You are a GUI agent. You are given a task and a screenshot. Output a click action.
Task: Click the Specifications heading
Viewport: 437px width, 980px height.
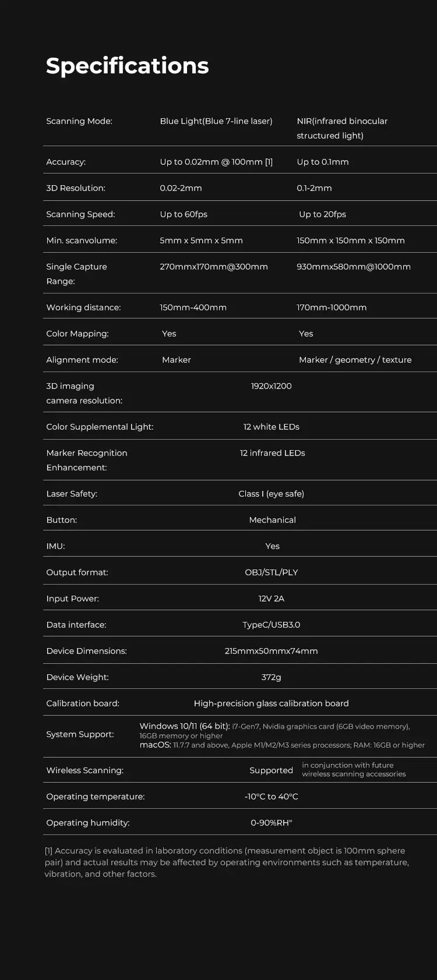coord(127,66)
